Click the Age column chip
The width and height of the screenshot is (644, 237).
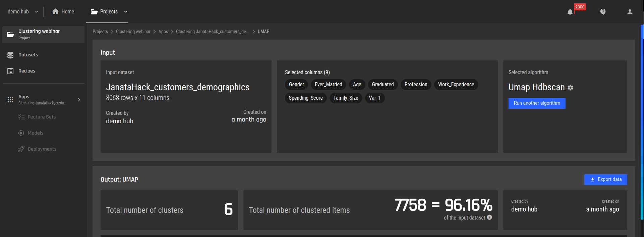pyautogui.click(x=357, y=85)
